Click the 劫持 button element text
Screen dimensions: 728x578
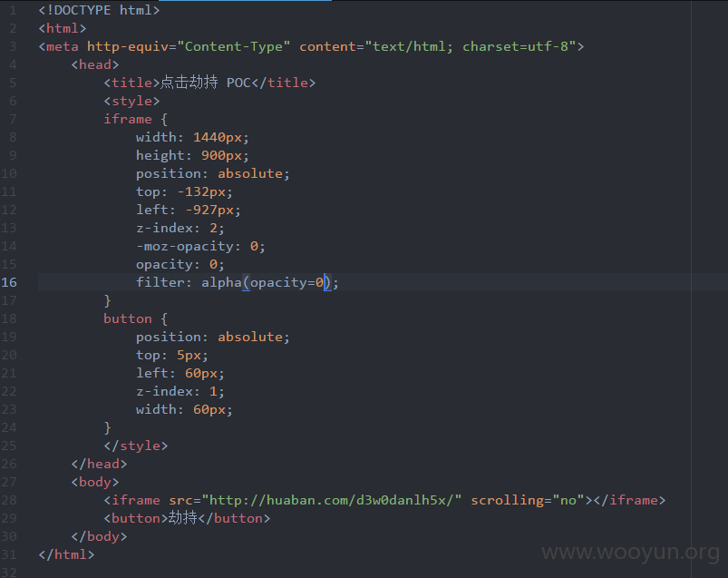click(x=183, y=517)
